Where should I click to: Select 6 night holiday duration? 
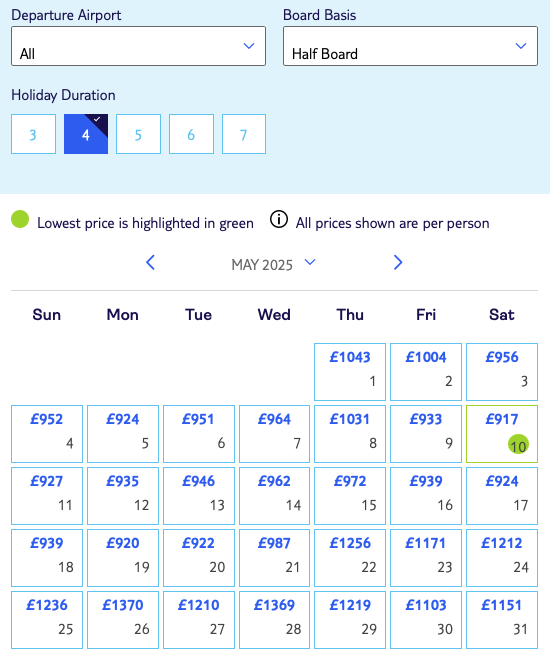click(x=191, y=134)
